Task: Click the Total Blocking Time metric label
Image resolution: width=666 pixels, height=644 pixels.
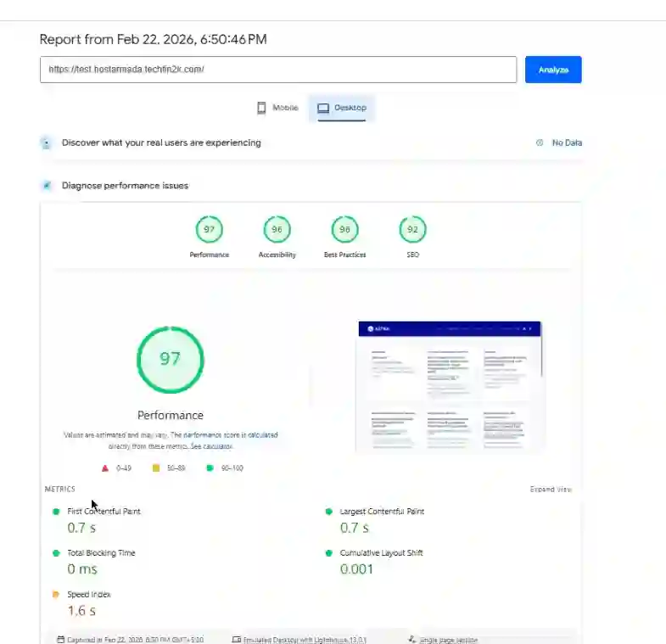Action: pos(101,553)
